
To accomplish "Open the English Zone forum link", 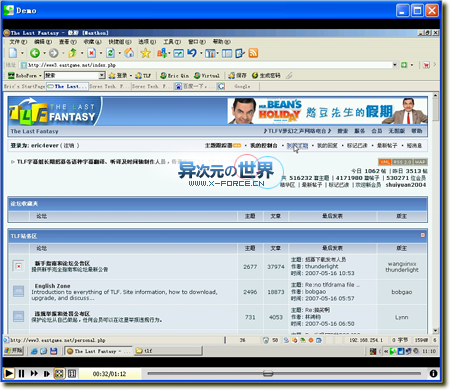I will (52, 286).
